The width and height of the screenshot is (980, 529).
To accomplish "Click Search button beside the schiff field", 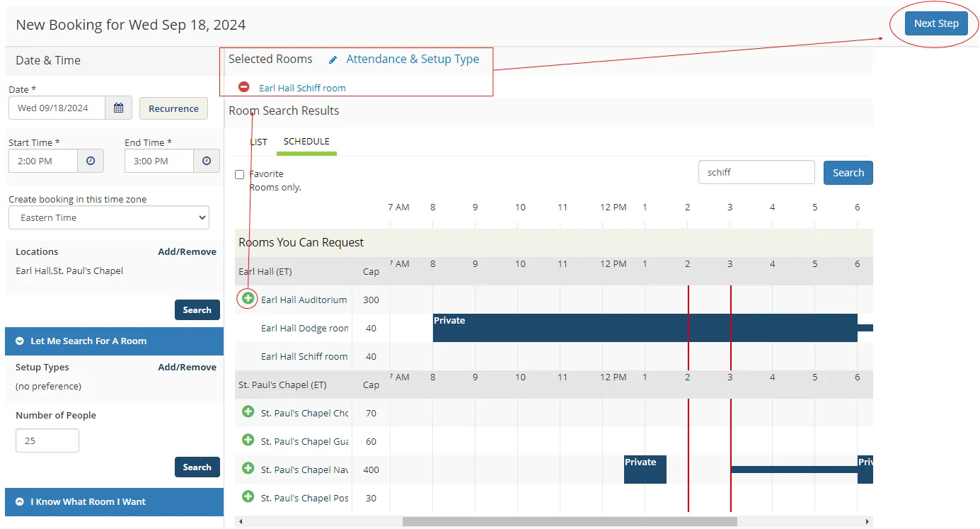I will (x=848, y=173).
